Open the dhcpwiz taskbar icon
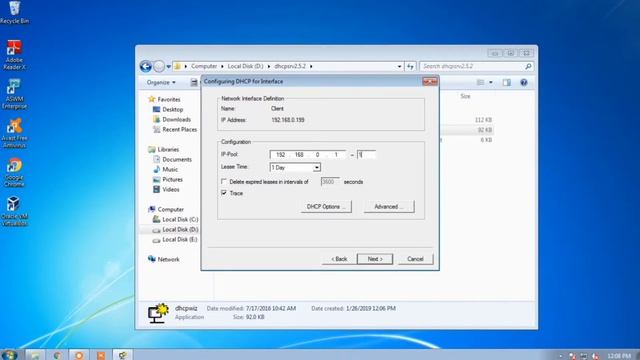Screen dimensions: 640x360 (x=122, y=355)
